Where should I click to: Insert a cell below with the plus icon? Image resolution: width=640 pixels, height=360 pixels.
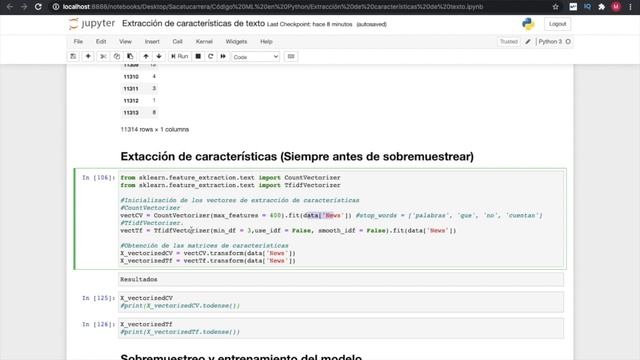pos(88,56)
